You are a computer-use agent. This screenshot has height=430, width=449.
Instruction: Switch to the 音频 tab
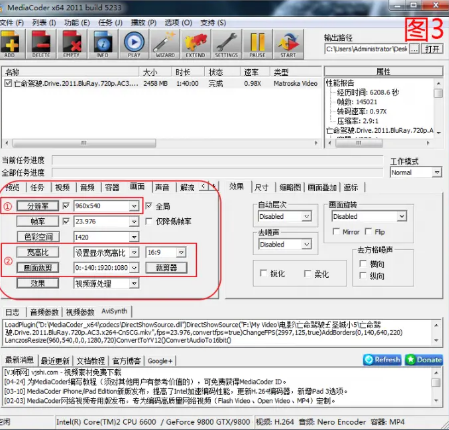point(87,188)
